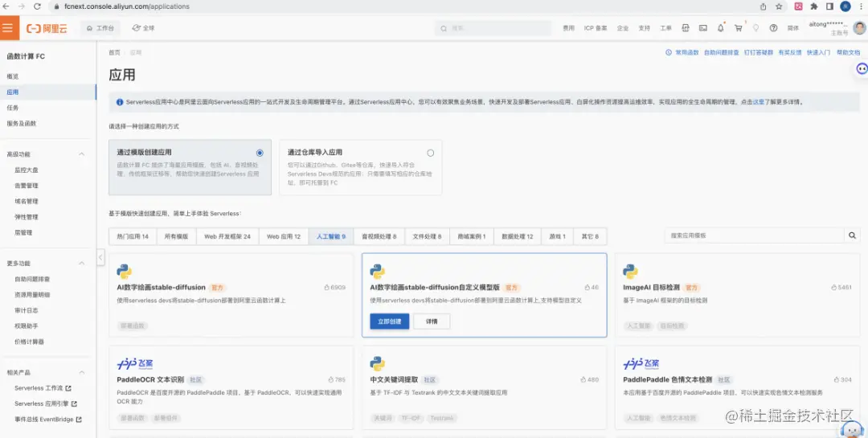Viewport: 868px width, 438px height.
Task: Open the 费用 menu
Action: [x=568, y=28]
